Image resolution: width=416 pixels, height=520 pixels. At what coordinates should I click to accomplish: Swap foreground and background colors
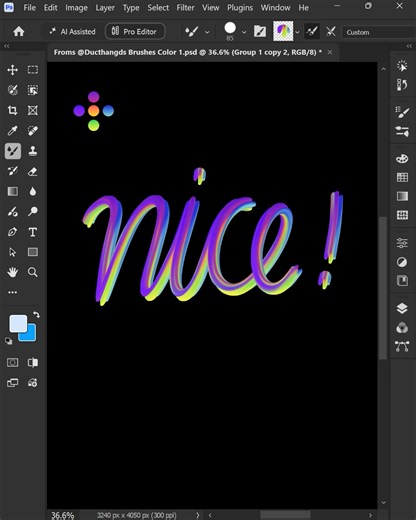pyautogui.click(x=36, y=314)
